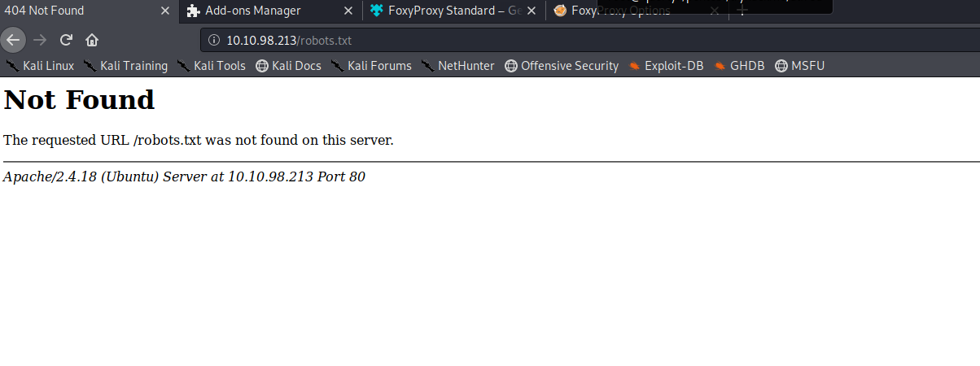Image resolution: width=980 pixels, height=366 pixels.
Task: View site information icon in address bar
Action: 213,40
